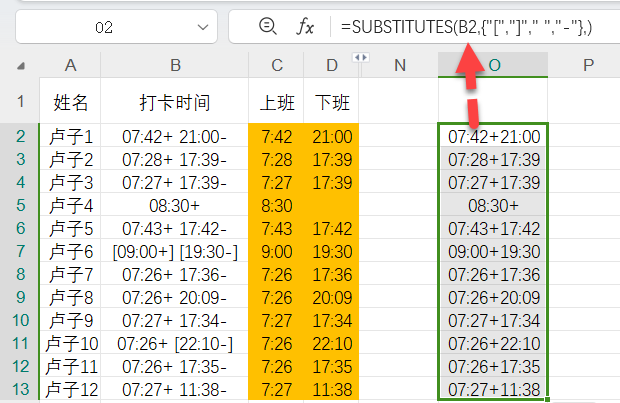This screenshot has height=403, width=620.
Task: Click the fill handle of selected range
Action: click(x=548, y=399)
